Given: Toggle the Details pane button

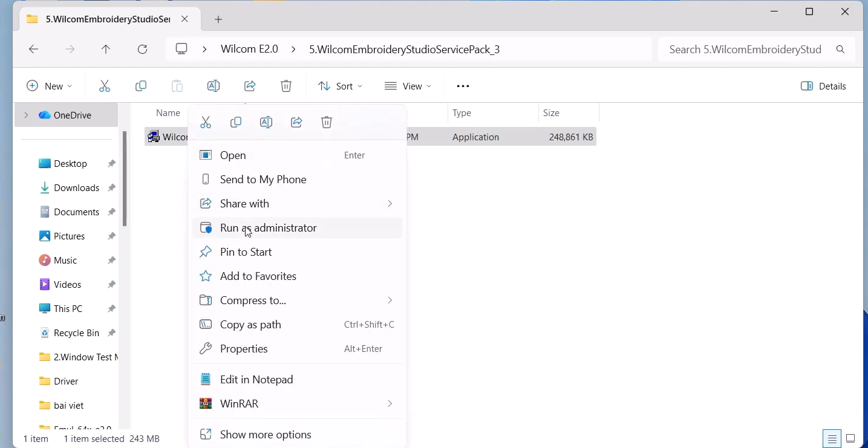Looking at the screenshot, I should (823, 86).
